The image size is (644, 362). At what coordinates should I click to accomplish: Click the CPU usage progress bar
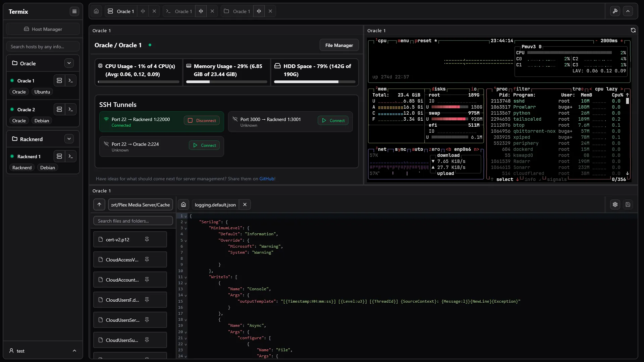139,82
